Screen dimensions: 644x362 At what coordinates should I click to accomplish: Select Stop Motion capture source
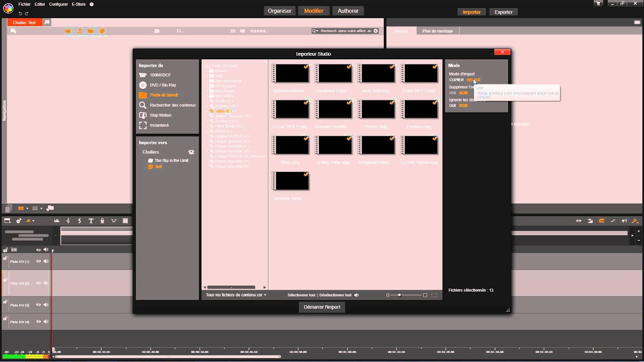[160, 115]
